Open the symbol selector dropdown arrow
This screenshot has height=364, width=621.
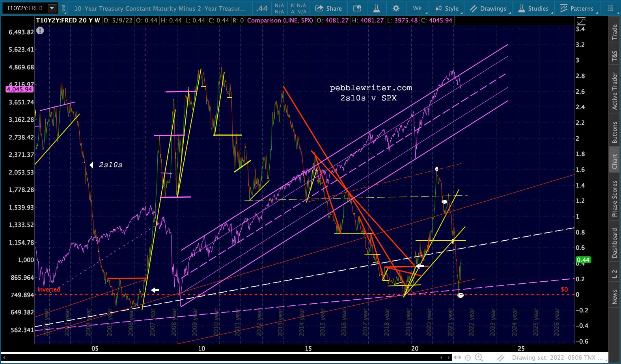click(x=52, y=8)
